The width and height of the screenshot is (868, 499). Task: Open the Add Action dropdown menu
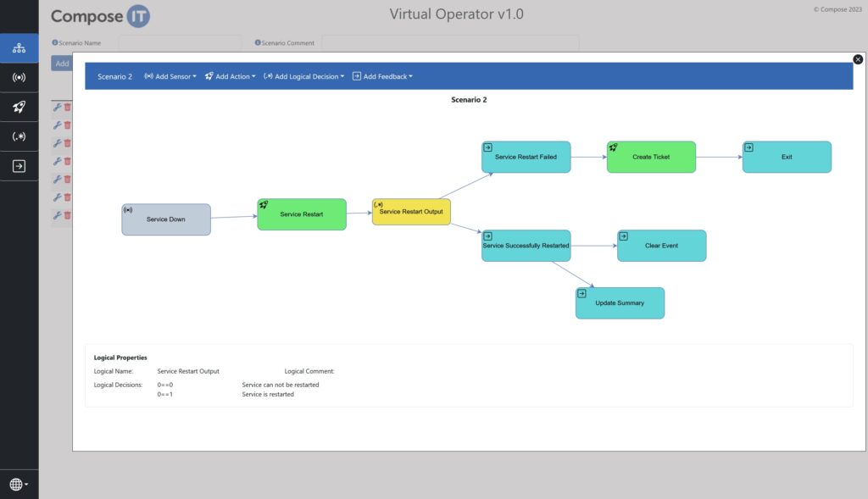(230, 76)
